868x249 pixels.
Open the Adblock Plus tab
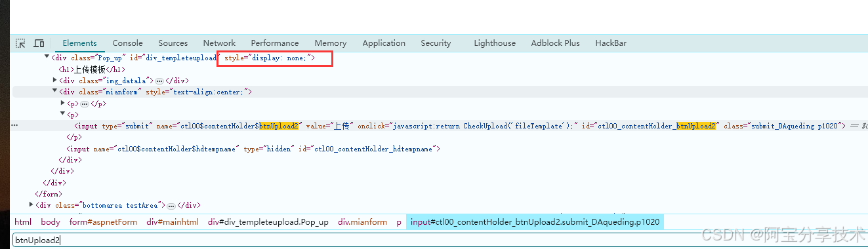pos(555,43)
